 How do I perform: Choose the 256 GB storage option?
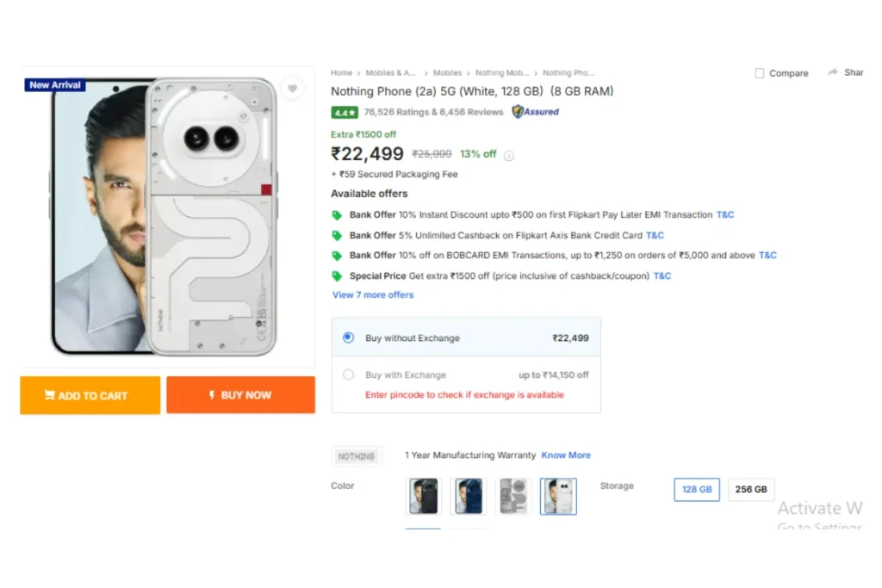(x=751, y=490)
